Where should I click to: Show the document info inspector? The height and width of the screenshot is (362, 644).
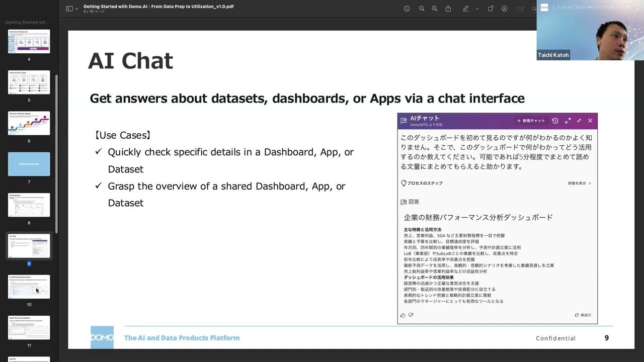click(407, 9)
